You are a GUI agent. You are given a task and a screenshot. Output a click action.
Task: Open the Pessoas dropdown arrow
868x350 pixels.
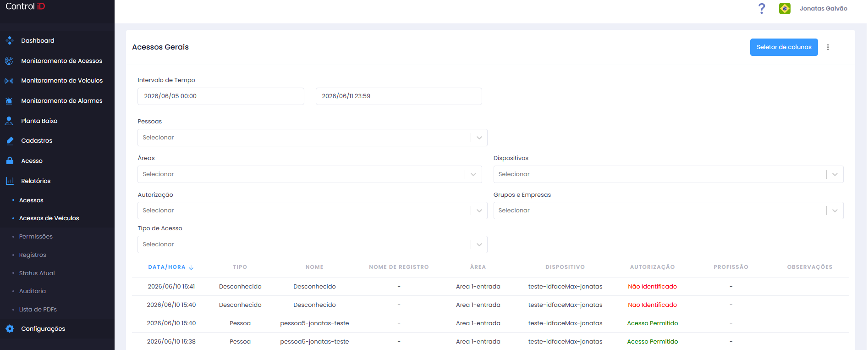pos(479,138)
